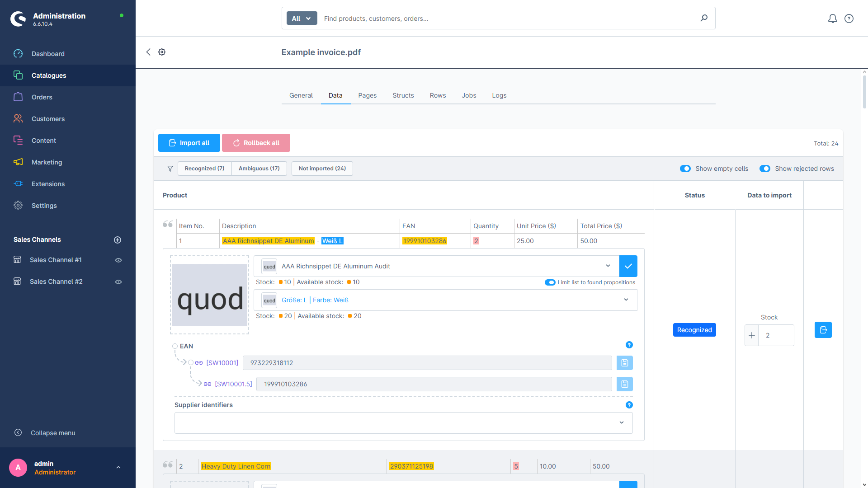Image resolution: width=868 pixels, height=488 pixels.
Task: Filter by Recognized (7)
Action: point(204,169)
